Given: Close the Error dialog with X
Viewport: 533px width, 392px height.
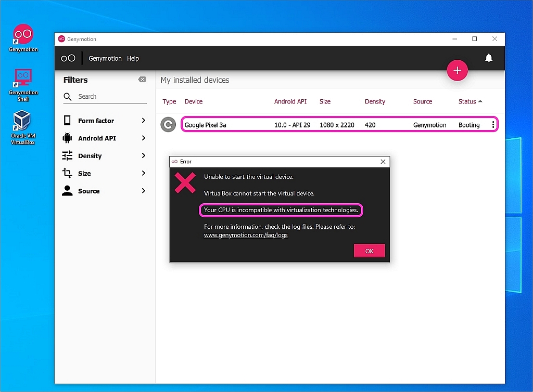Looking at the screenshot, I should pos(383,162).
